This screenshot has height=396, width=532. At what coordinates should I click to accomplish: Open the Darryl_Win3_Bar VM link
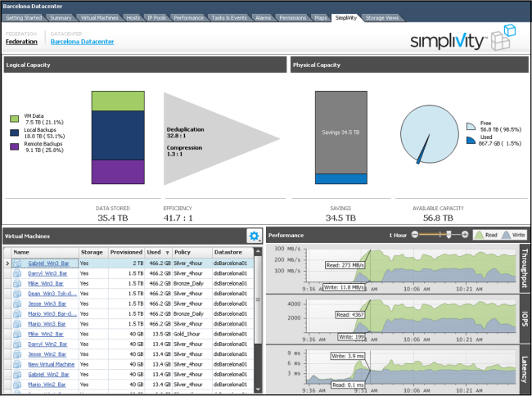pyautogui.click(x=47, y=273)
